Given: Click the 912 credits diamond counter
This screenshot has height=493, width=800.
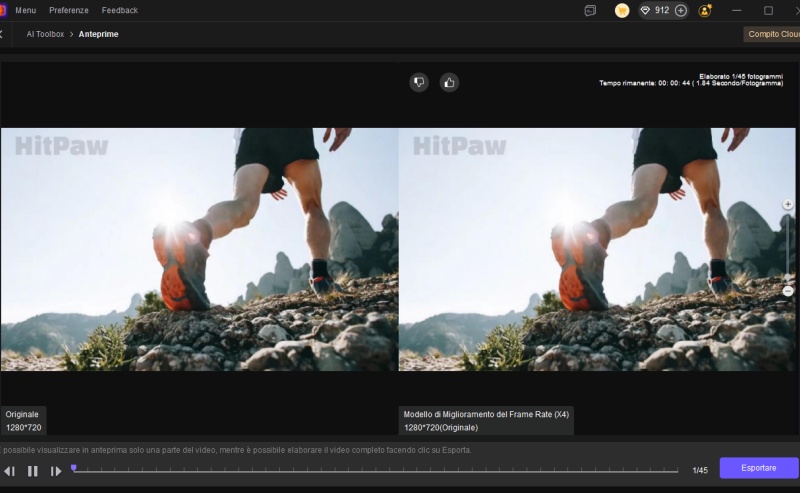Looking at the screenshot, I should point(655,10).
